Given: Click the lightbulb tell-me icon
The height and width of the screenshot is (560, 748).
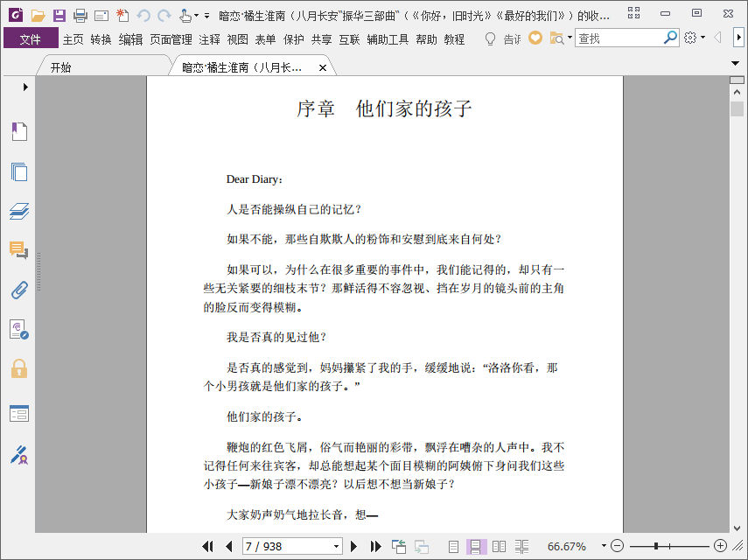Looking at the screenshot, I should [490, 38].
